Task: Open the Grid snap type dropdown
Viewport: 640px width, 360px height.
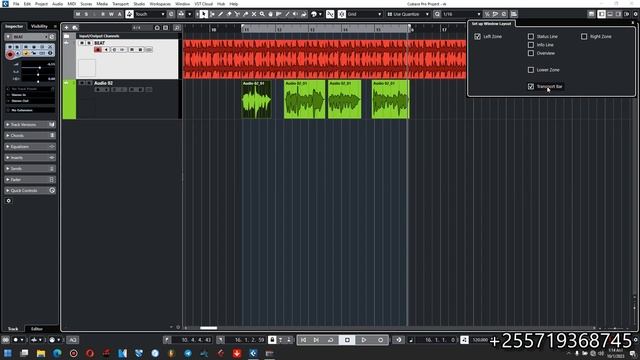Action: tap(364, 14)
